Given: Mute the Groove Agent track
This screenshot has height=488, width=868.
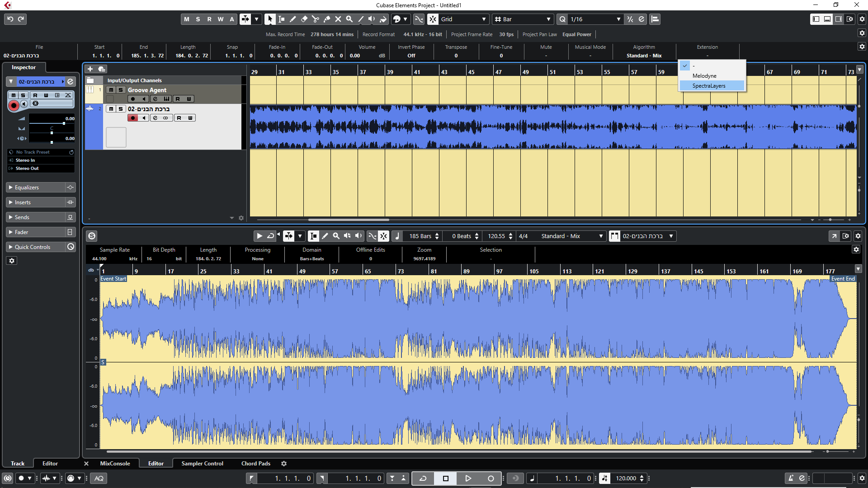Looking at the screenshot, I should pyautogui.click(x=111, y=90).
